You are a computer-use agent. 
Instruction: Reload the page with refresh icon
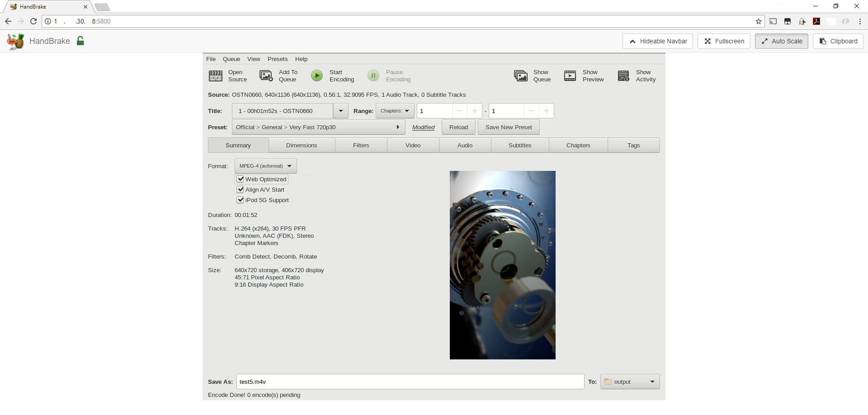pyautogui.click(x=33, y=21)
